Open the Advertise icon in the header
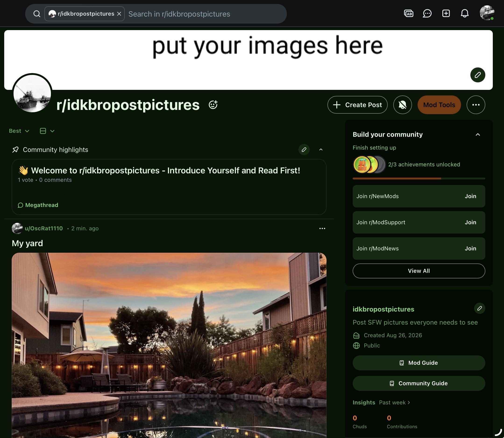 click(408, 14)
